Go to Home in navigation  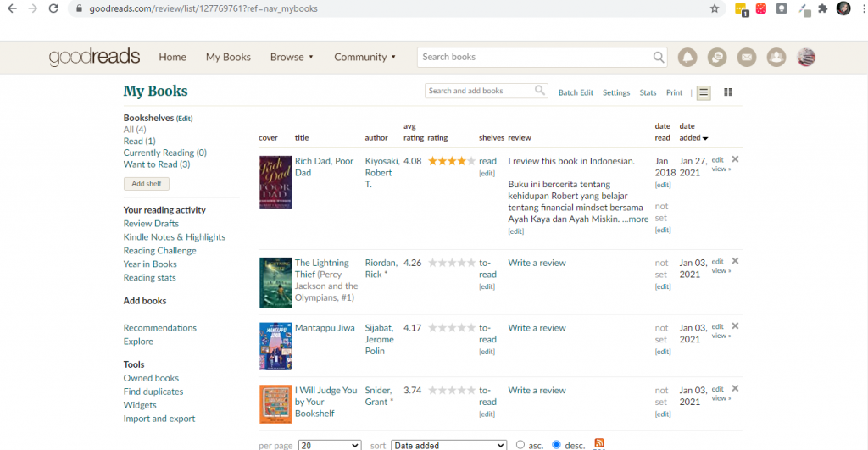(x=172, y=57)
